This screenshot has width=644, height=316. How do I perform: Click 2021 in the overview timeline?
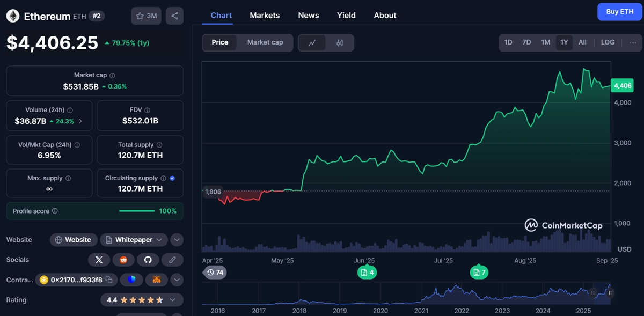[x=421, y=311]
